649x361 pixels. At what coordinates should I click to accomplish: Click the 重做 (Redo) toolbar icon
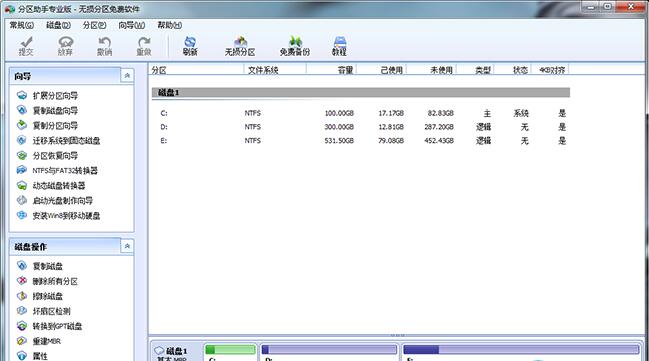click(144, 46)
